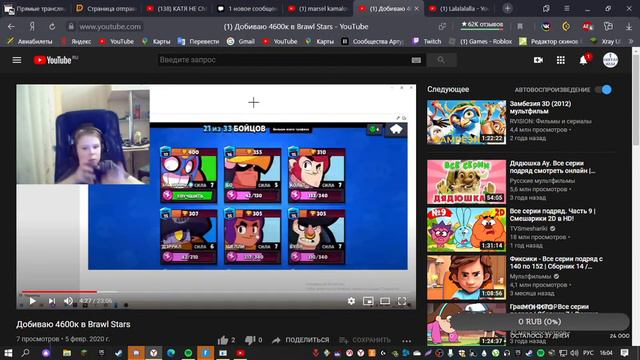The height and width of the screenshot is (360, 640).
Task: Open the Дядюшка Ау video thumbnail
Action: [x=466, y=182]
